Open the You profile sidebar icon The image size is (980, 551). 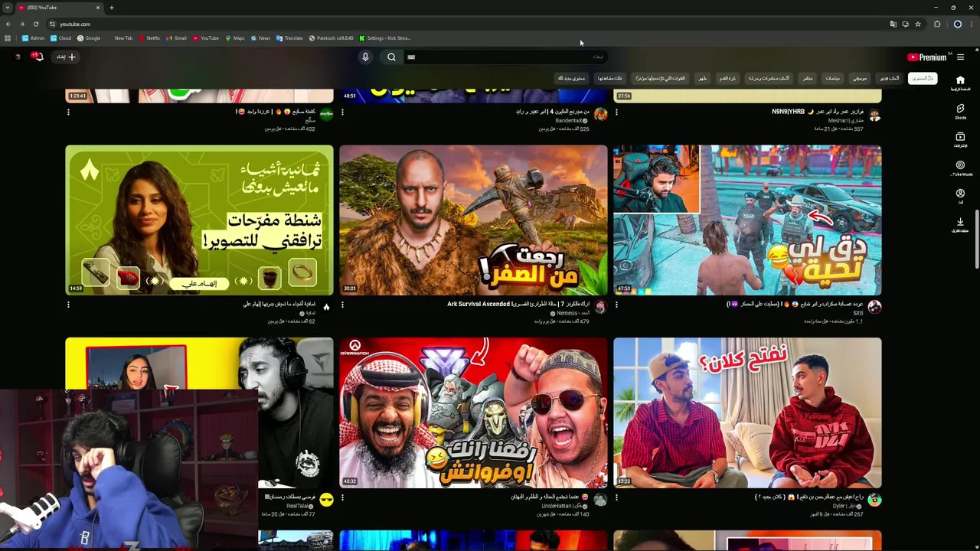pyautogui.click(x=960, y=196)
